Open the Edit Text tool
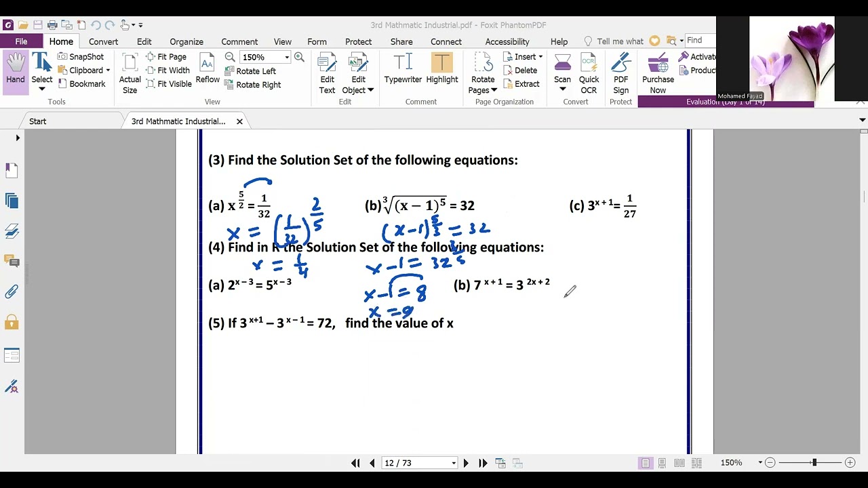Screen dimensions: 868x488 (x=327, y=74)
